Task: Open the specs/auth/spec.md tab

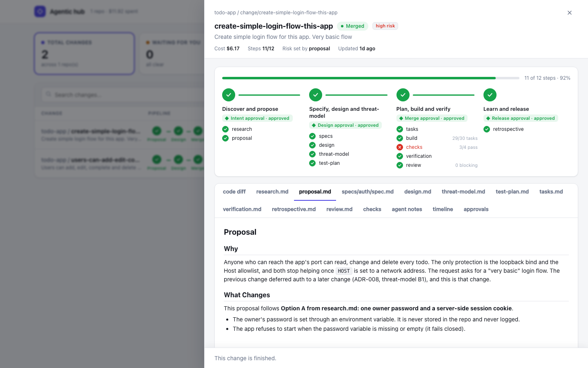Action: [367, 192]
